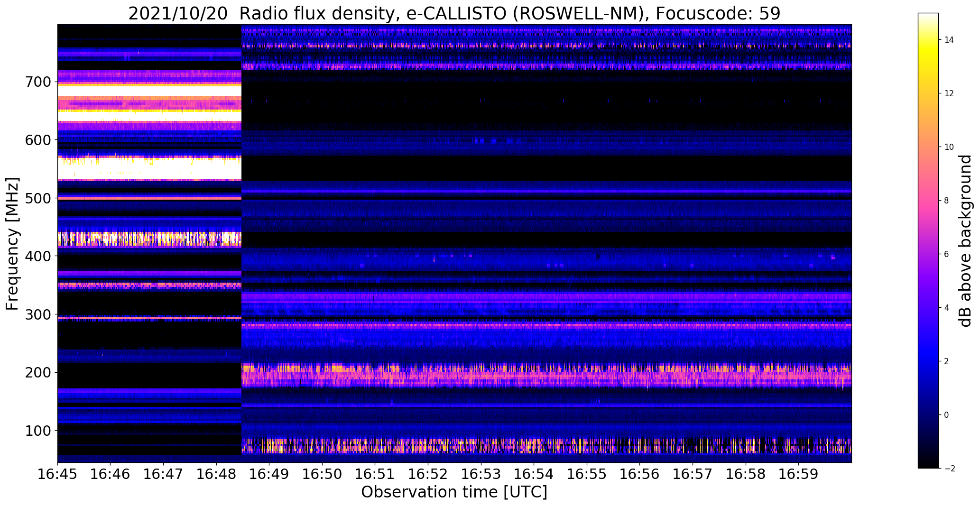Select the 'Frequency [MHz]' axis label
The width and height of the screenshot is (980, 506).
[13, 244]
